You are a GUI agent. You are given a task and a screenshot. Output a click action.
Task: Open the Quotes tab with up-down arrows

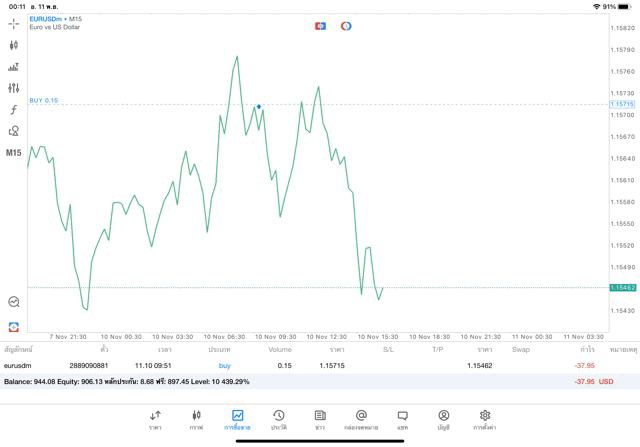(x=155, y=419)
